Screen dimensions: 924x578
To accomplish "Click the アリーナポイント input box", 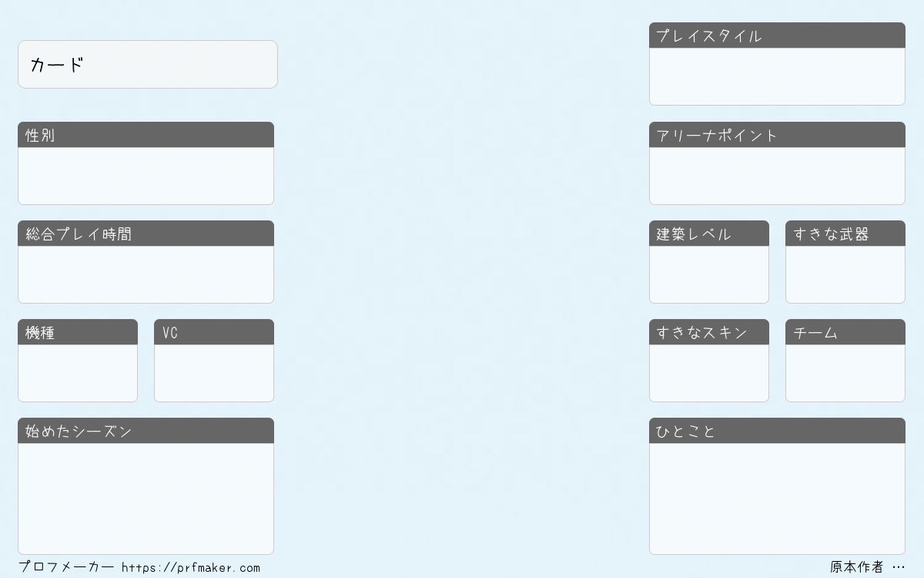I will click(777, 176).
